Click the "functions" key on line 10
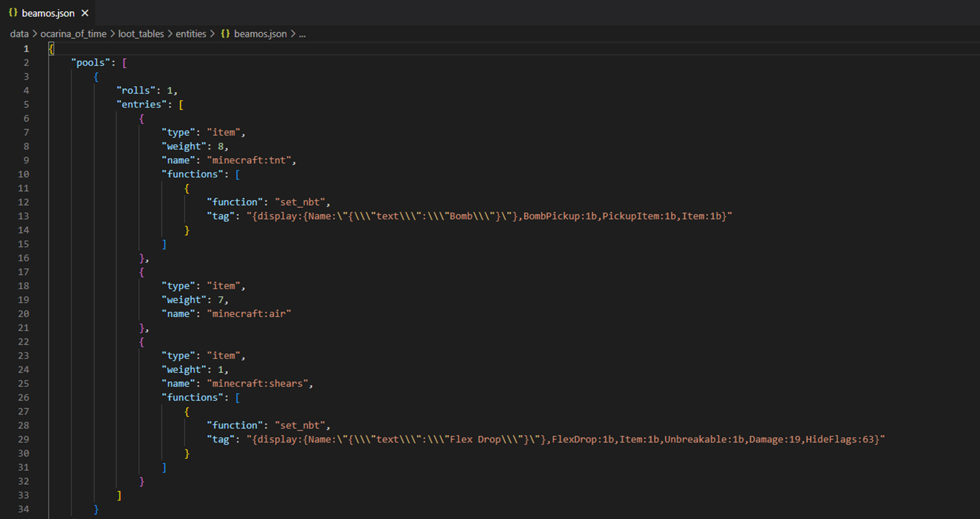This screenshot has width=980, height=519. click(195, 175)
